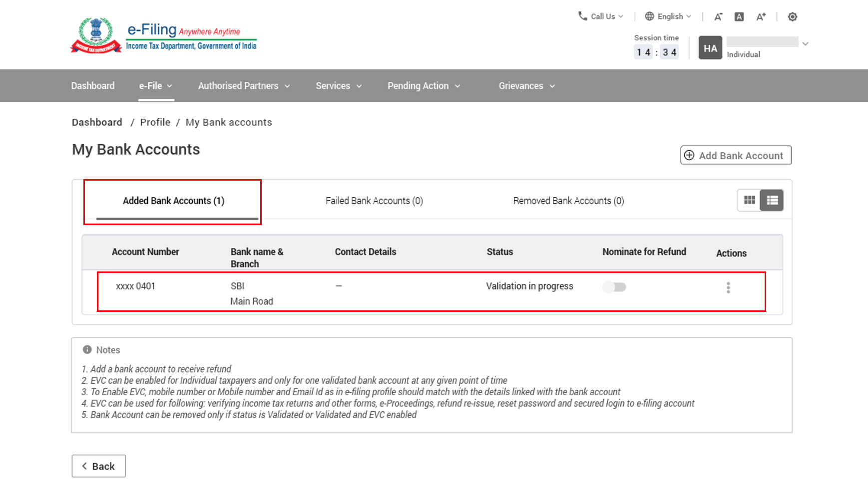Open the English language dropdown

click(668, 16)
